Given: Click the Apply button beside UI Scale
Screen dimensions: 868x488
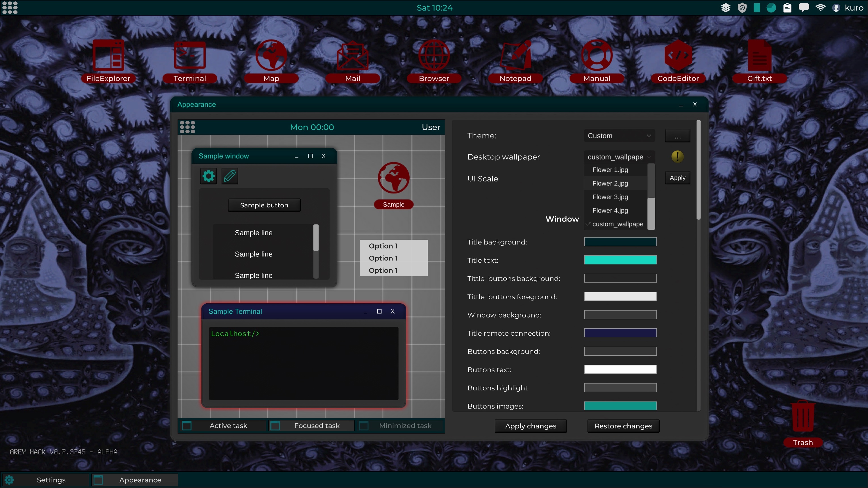Looking at the screenshot, I should (677, 178).
